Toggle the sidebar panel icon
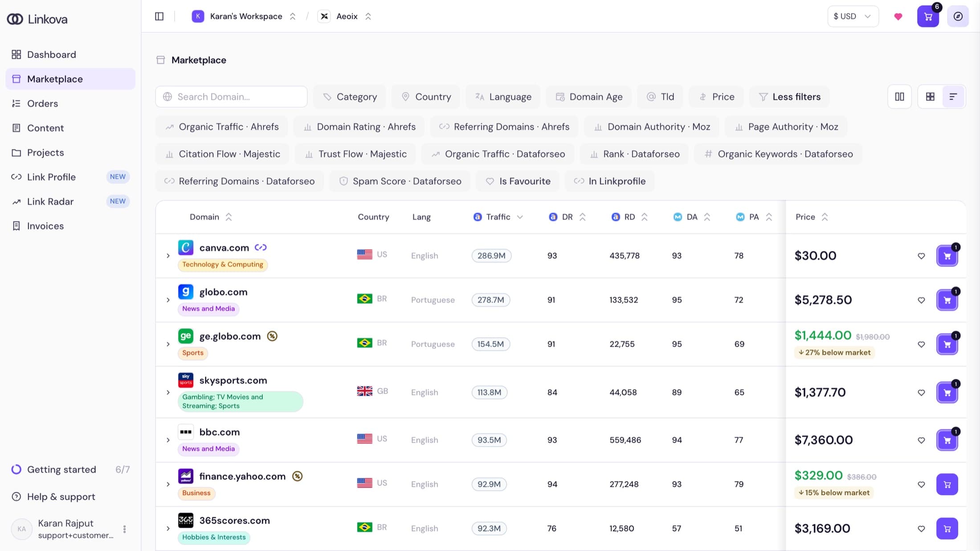This screenshot has width=980, height=551. click(x=159, y=16)
